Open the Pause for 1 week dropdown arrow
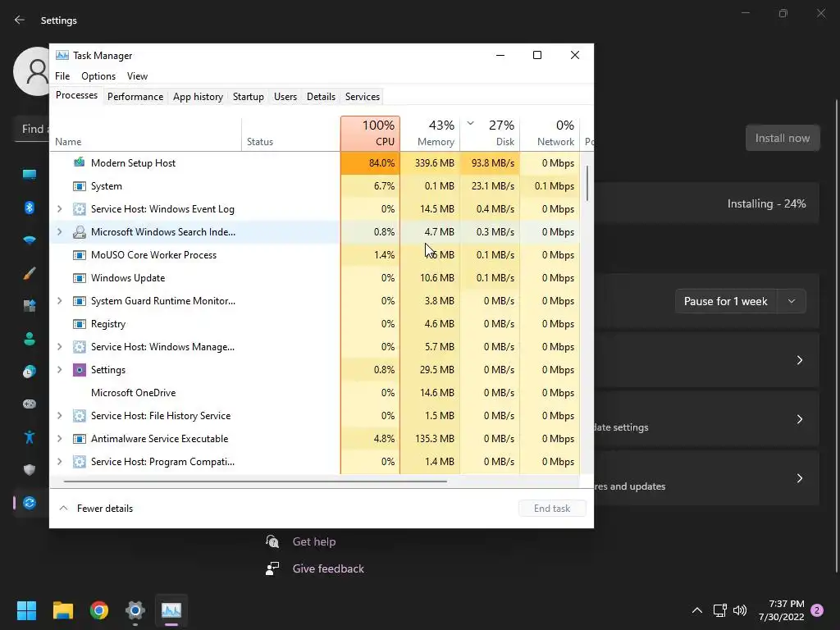This screenshot has width=840, height=630. (792, 301)
